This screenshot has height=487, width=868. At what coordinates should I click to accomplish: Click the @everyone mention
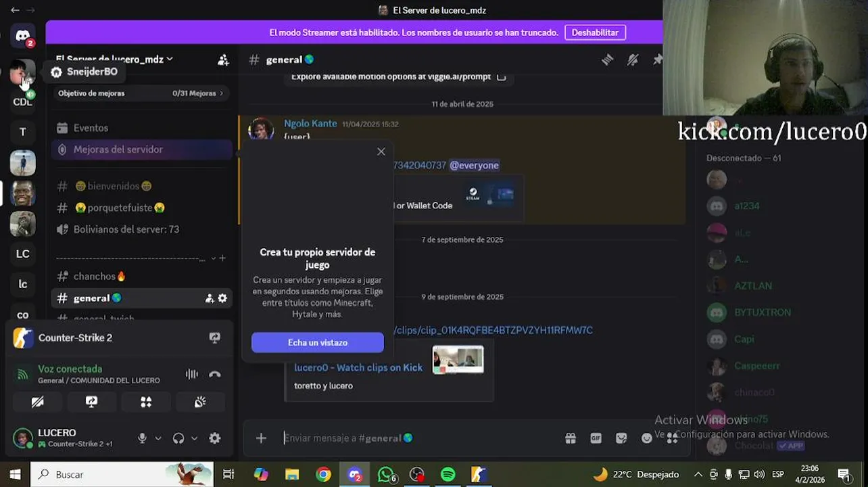tap(474, 165)
